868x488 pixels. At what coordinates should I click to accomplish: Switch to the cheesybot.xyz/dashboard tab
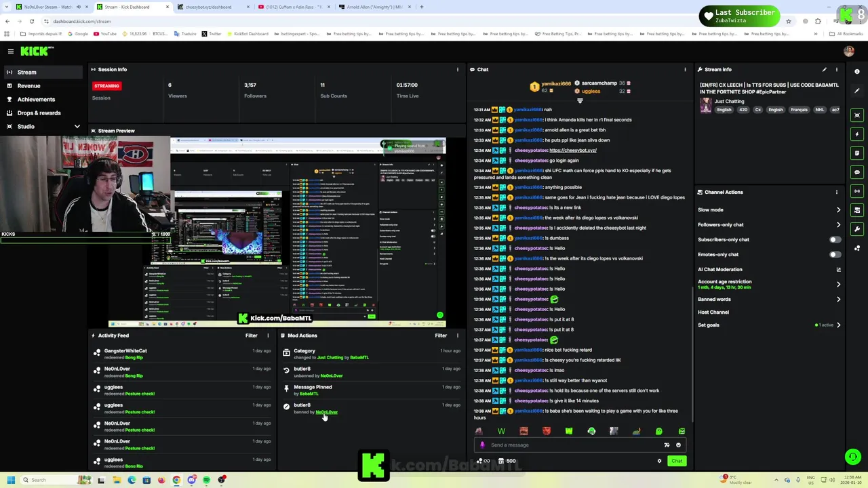coord(212,7)
